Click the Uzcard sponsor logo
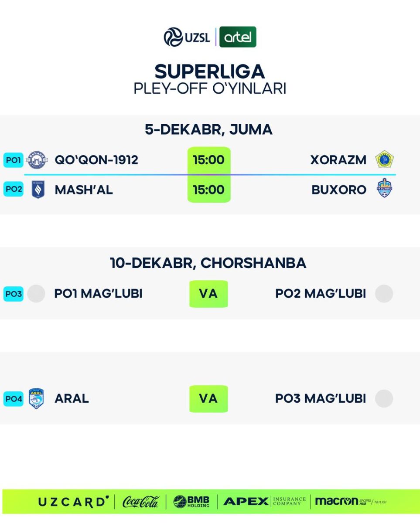Image resolution: width=420 pixels, height=523 pixels. [x=73, y=502]
